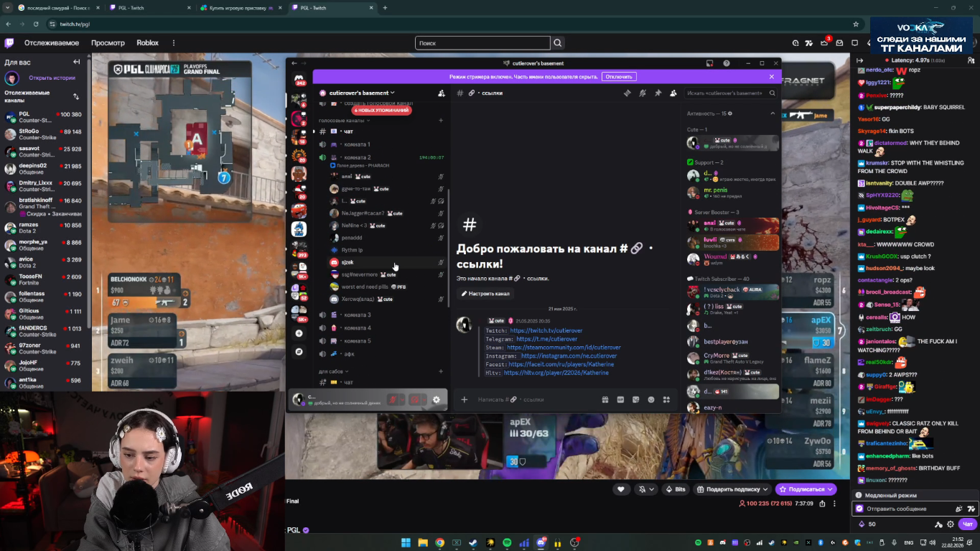The image size is (980, 551).
Task: Open microphone options dropdown arrow in Discord
Action: [403, 399]
